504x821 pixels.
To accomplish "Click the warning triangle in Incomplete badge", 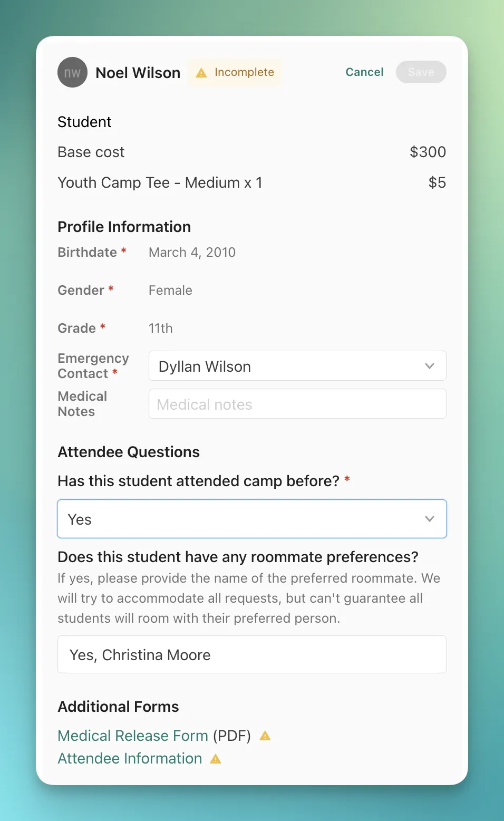I will point(201,73).
